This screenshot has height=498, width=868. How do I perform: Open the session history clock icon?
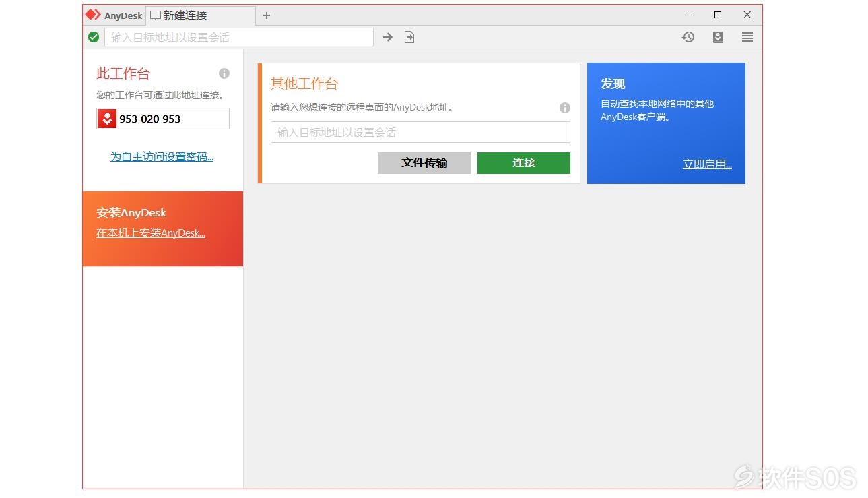click(688, 37)
